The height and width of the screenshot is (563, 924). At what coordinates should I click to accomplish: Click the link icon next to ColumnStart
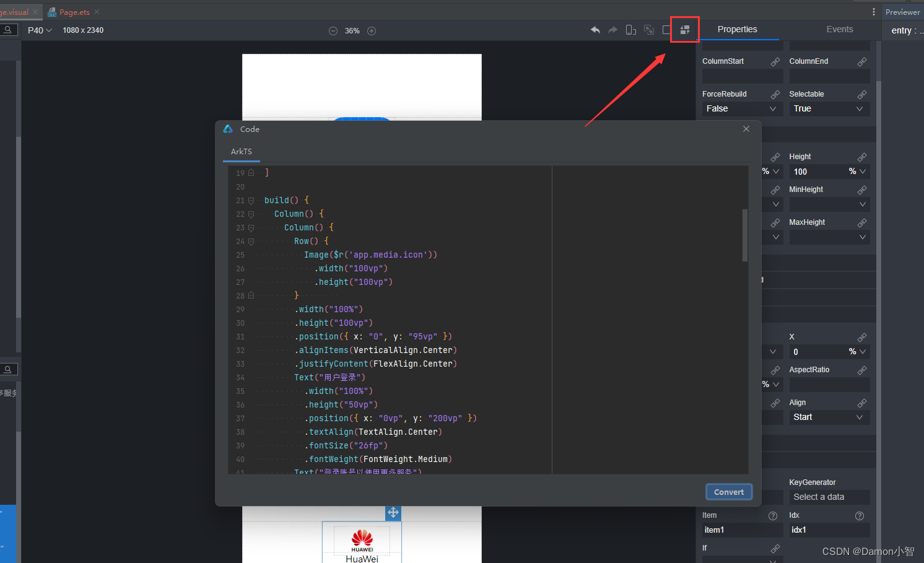pyautogui.click(x=775, y=62)
